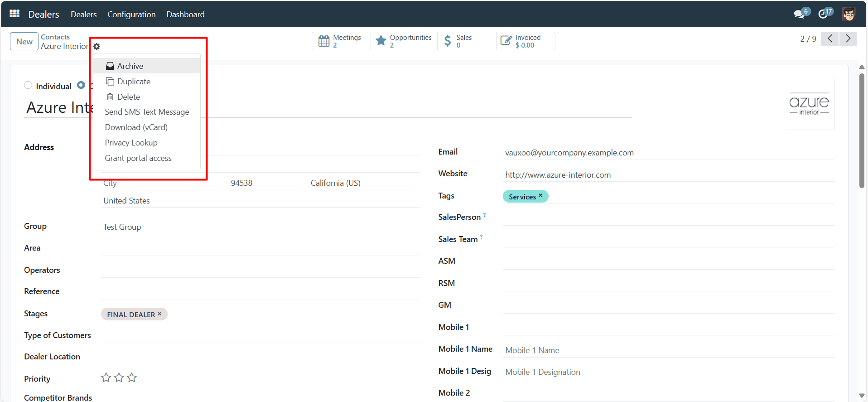Image resolution: width=868 pixels, height=402 pixels.
Task: Set priority to two stars
Action: [x=119, y=378]
